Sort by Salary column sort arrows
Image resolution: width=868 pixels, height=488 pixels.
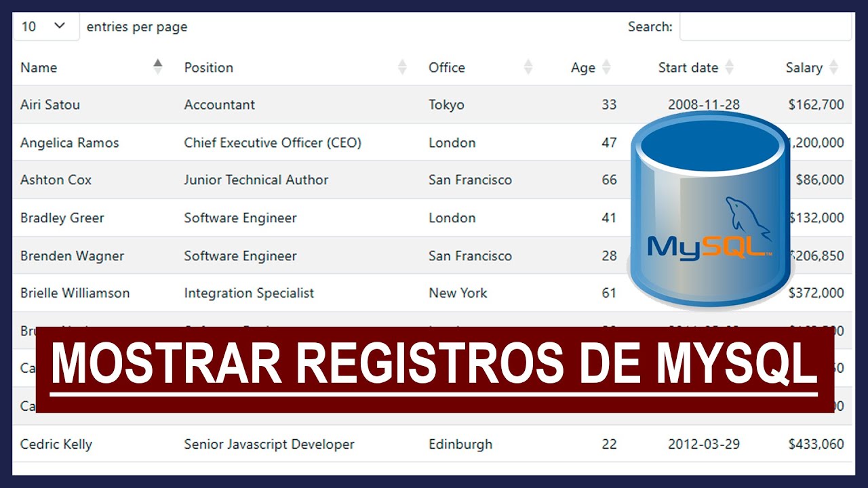click(833, 67)
